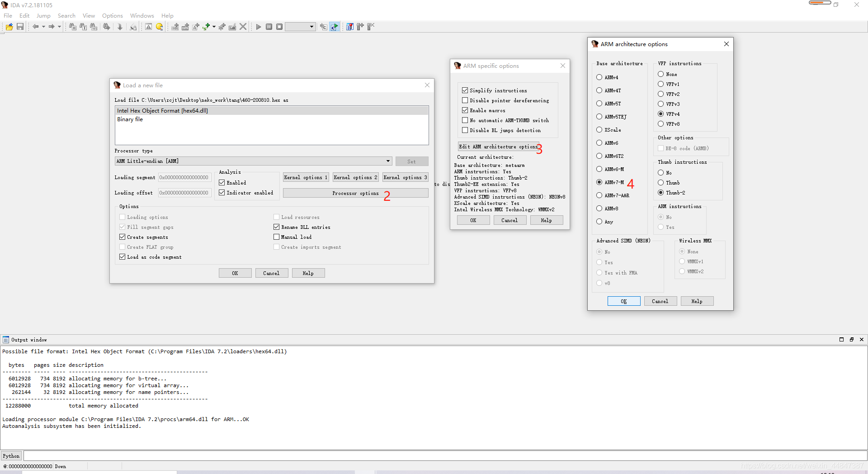
Task: Click Edit ARM architecture options button
Action: point(498,147)
